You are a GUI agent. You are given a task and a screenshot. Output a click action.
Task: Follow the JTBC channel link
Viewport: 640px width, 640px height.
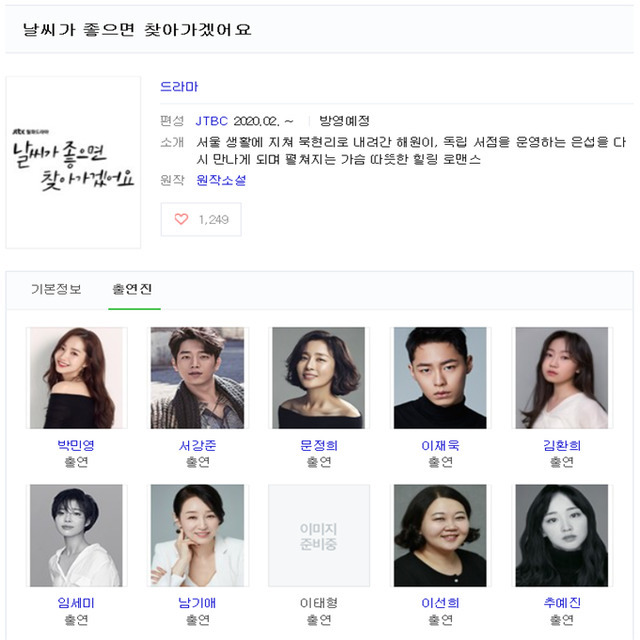click(211, 121)
